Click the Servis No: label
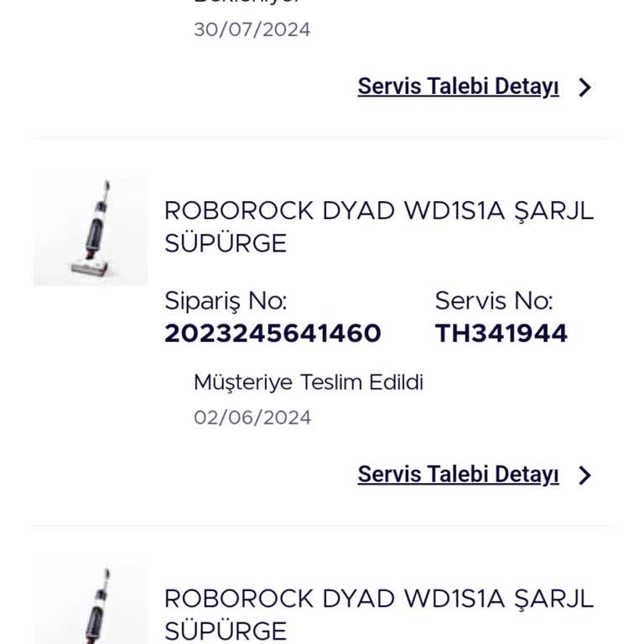644x644 pixels. pos(494,301)
